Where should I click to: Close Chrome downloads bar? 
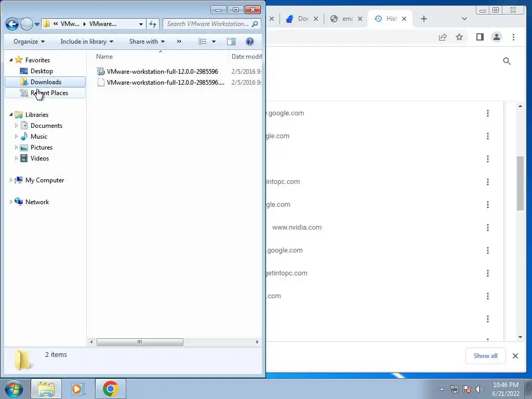[x=515, y=356]
